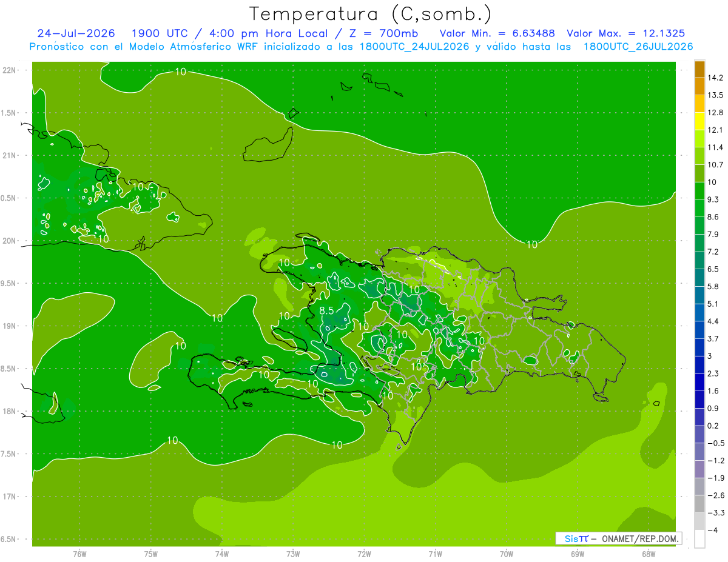The image size is (728, 562).
Task: Click the colorbar label "-2.6"
Action: [x=716, y=495]
